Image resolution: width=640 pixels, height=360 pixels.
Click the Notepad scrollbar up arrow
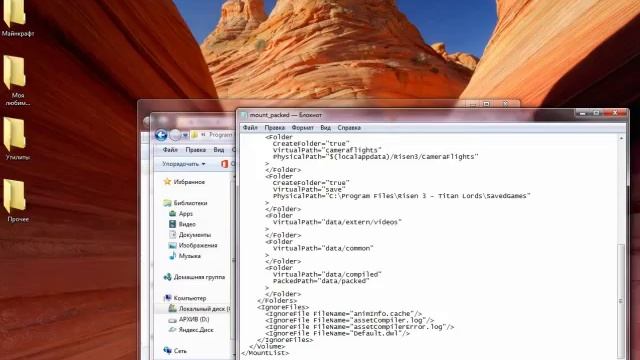tap(621, 139)
